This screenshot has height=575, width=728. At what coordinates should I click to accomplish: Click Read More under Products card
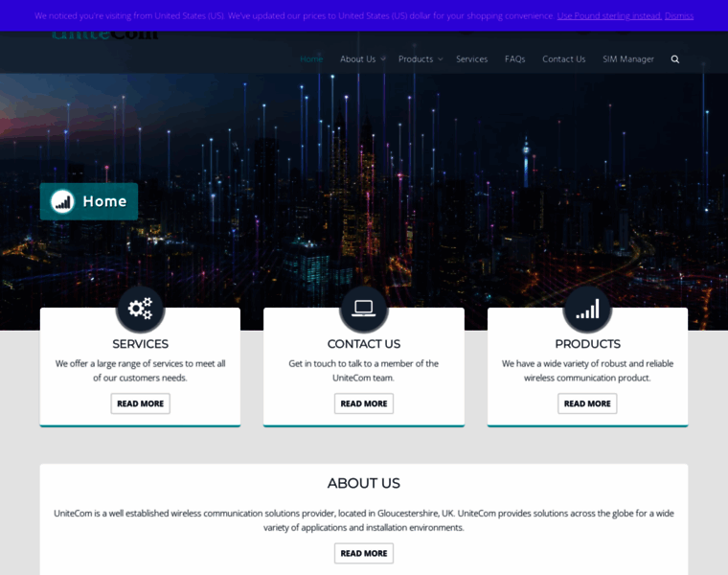pyautogui.click(x=587, y=403)
